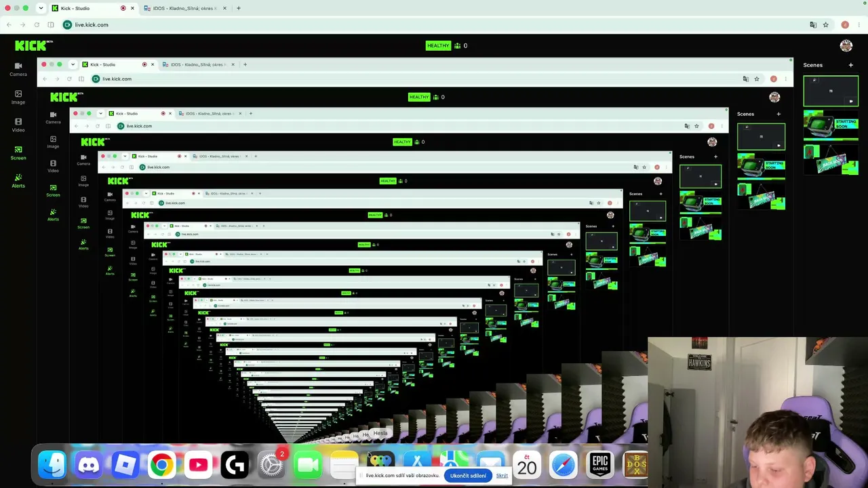Viewport: 868px width, 488px height.
Task: Go back in the topmost browser toolbar
Action: 8,24
